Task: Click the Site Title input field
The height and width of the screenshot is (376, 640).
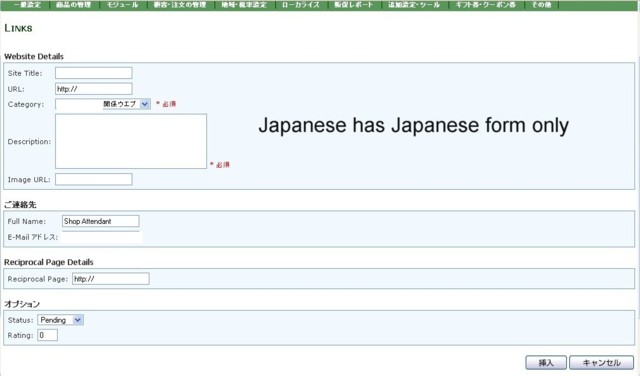Action: click(x=94, y=73)
